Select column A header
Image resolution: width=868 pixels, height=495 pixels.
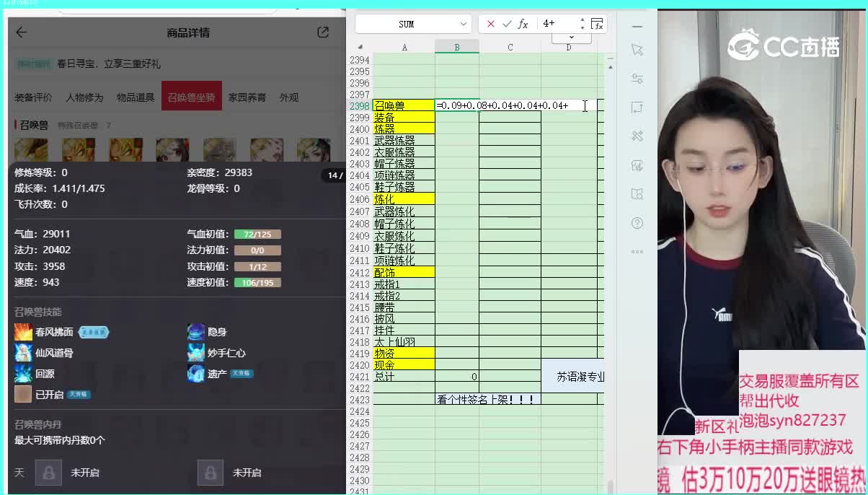404,47
